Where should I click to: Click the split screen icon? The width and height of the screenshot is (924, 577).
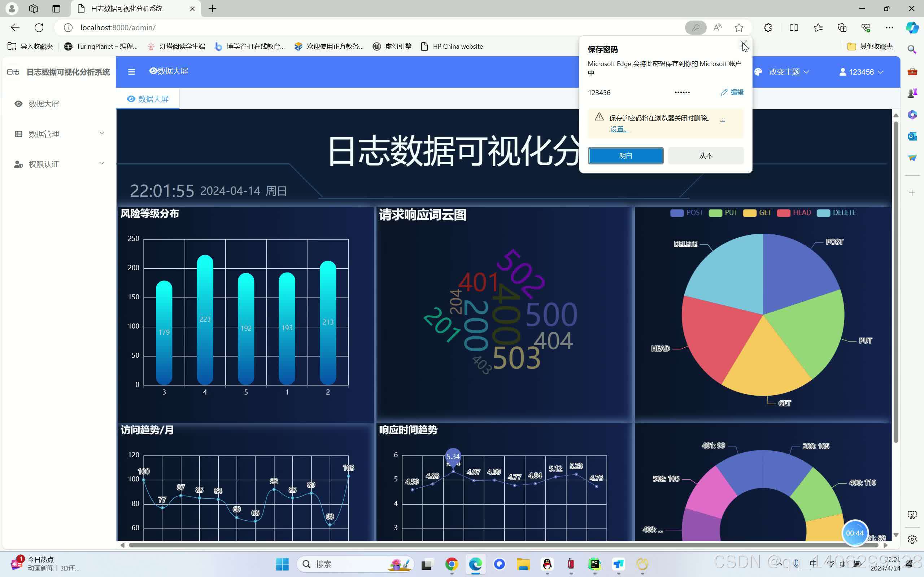pyautogui.click(x=794, y=27)
